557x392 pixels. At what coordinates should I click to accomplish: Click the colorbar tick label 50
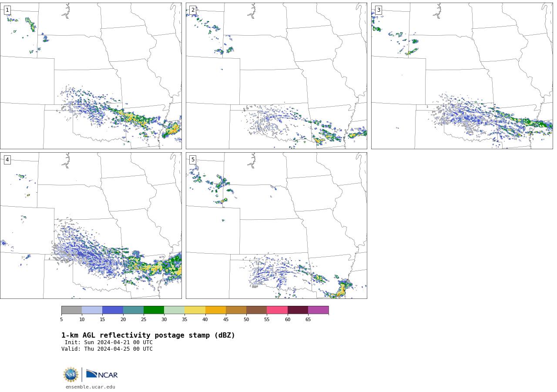[246, 320]
